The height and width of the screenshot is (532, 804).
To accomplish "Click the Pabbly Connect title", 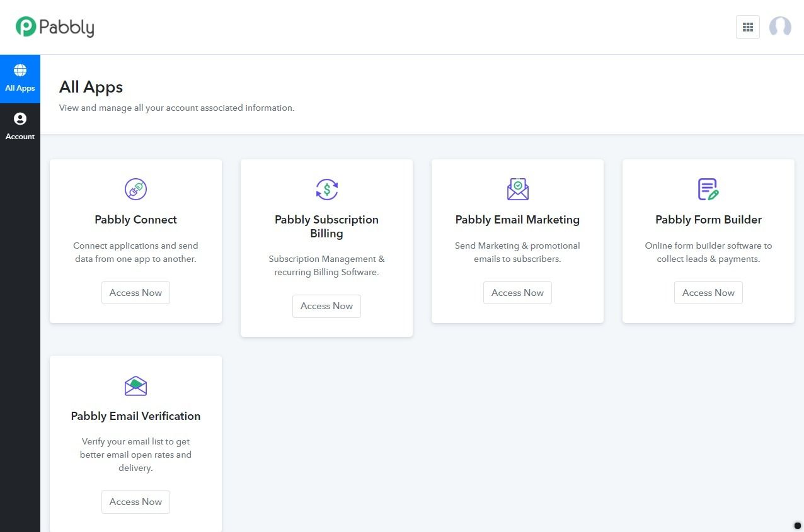I will [x=135, y=220].
